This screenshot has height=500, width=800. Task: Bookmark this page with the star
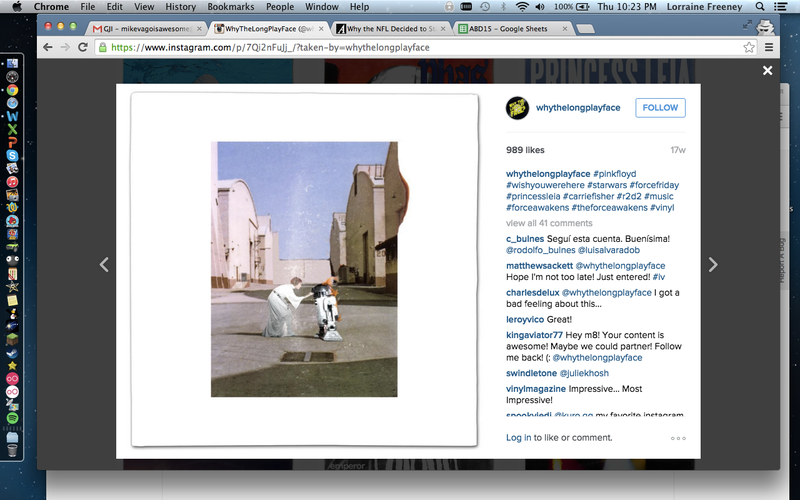tap(748, 47)
